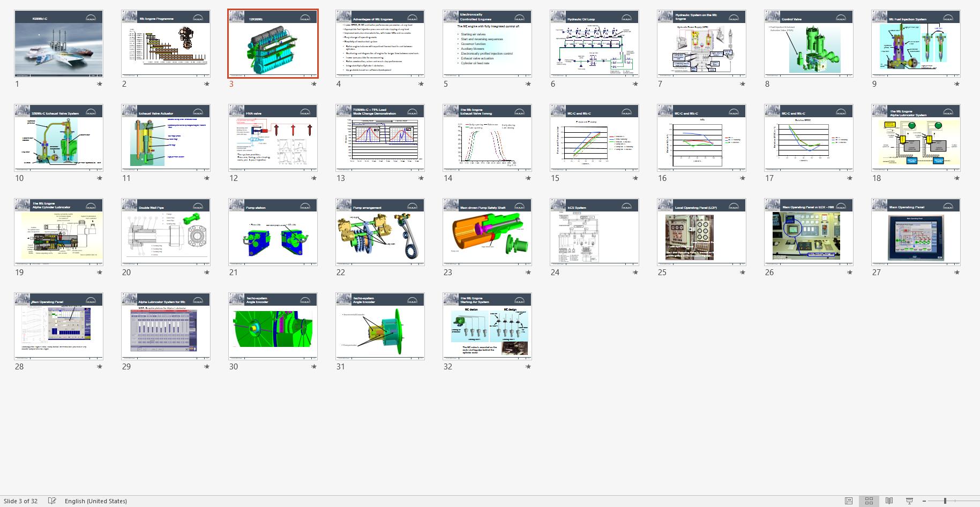Click the transition star under slide 27

(957, 273)
